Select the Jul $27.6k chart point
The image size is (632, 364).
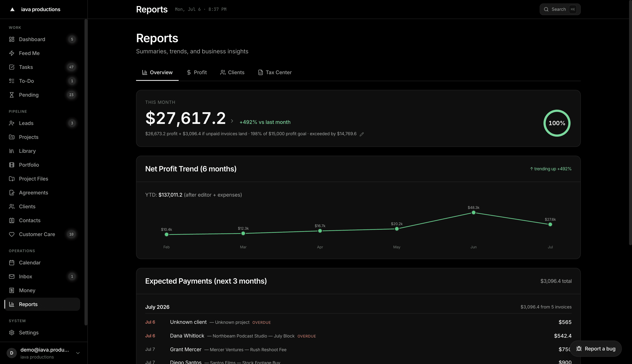[x=550, y=225]
